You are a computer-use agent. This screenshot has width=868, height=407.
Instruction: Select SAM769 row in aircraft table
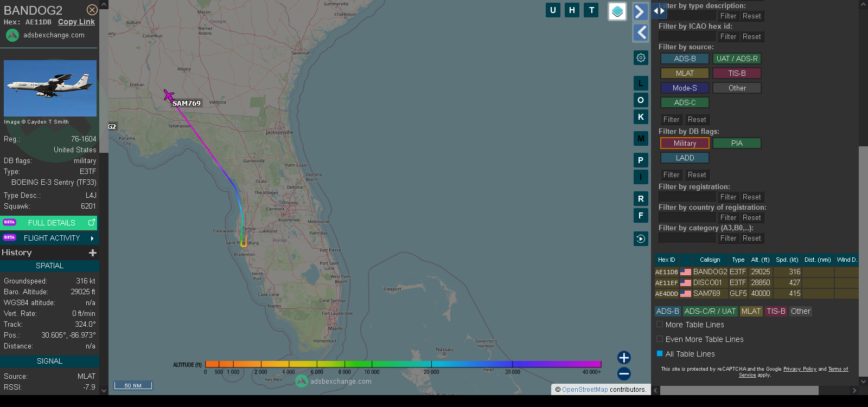point(756,293)
